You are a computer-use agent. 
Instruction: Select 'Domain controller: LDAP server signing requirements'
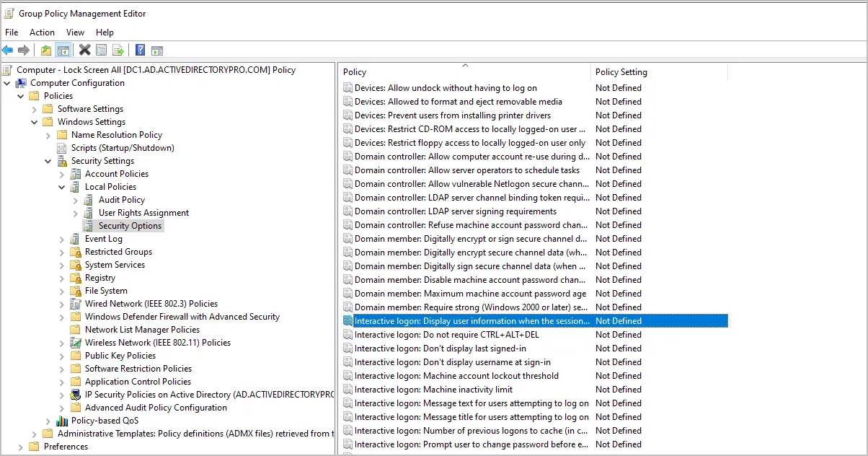(456, 211)
